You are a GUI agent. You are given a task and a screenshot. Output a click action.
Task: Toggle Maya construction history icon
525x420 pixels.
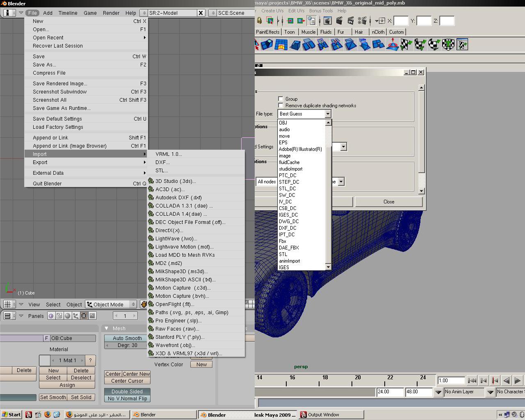click(312, 21)
